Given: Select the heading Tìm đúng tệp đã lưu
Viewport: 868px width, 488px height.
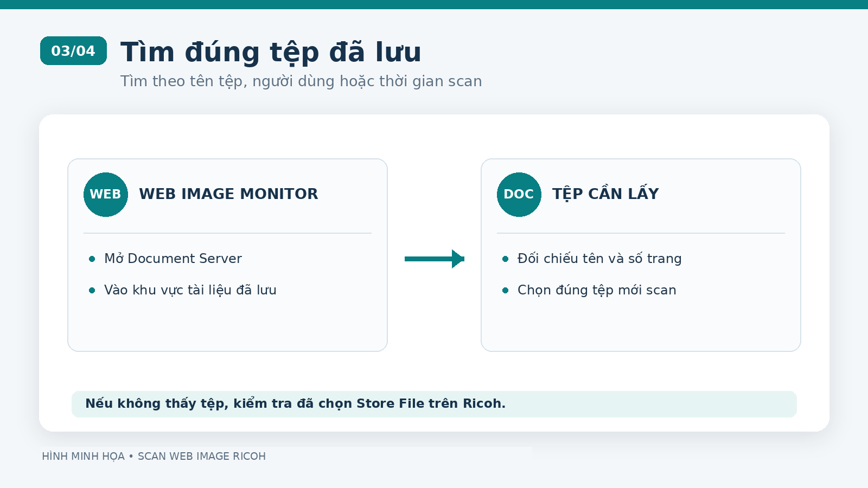Looking at the screenshot, I should pos(271,53).
